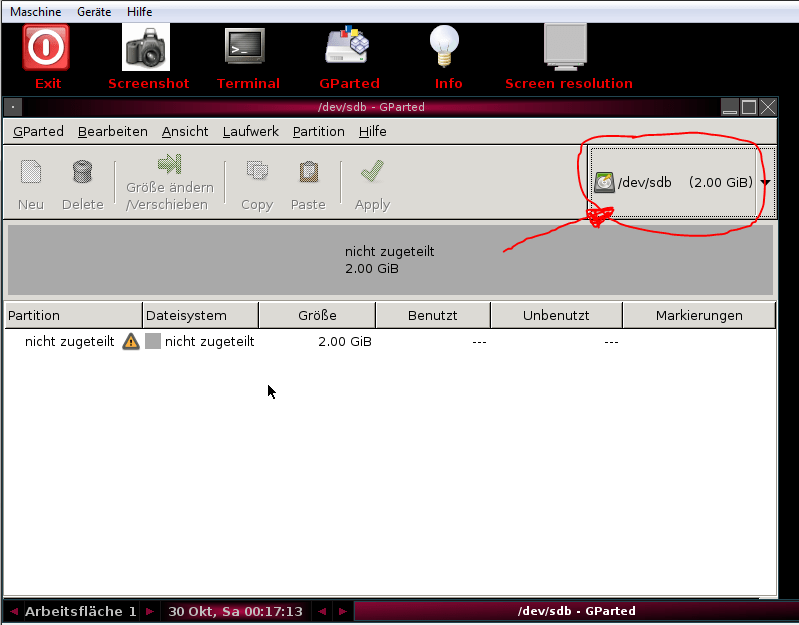Open the Ansicht menu
The image size is (799, 625).
[x=185, y=131]
